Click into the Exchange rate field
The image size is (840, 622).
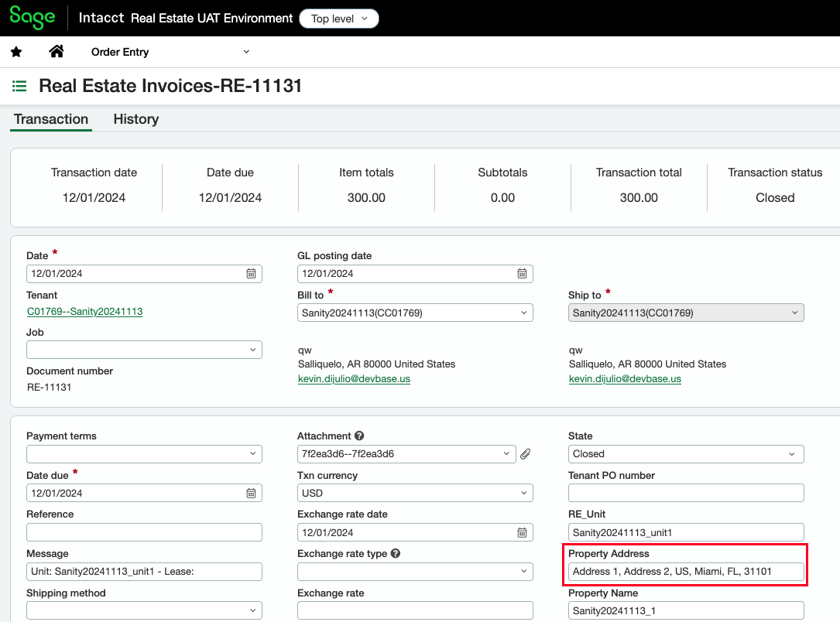(x=415, y=610)
